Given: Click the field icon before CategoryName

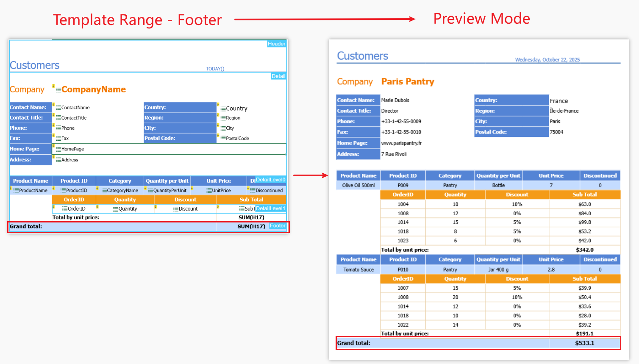Looking at the screenshot, I should [x=104, y=191].
